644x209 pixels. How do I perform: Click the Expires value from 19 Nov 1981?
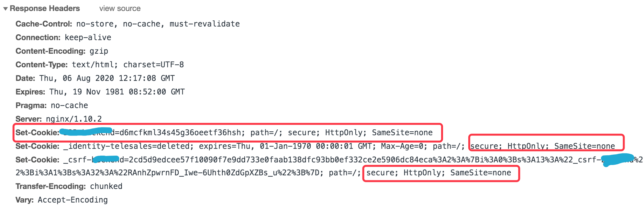(117, 92)
